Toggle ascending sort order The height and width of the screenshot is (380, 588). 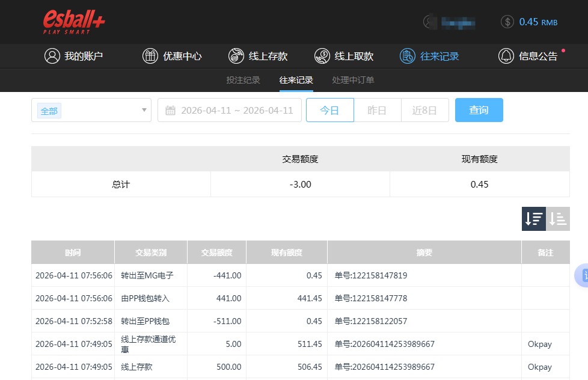click(557, 218)
